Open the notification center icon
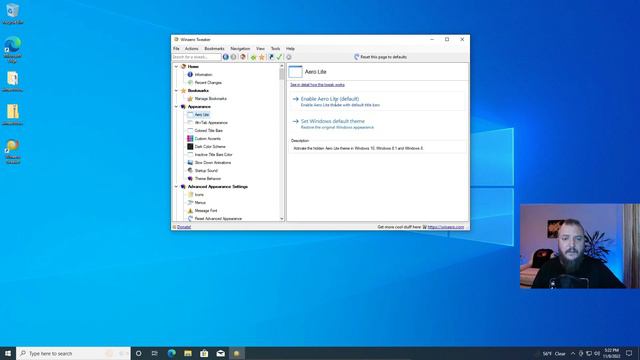 (629, 353)
